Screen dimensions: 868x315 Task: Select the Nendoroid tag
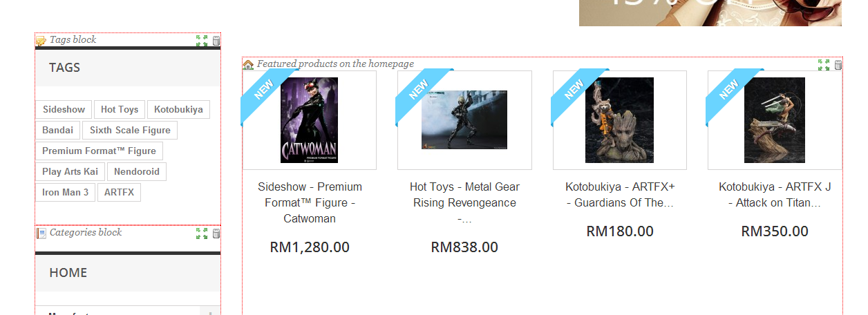137,171
